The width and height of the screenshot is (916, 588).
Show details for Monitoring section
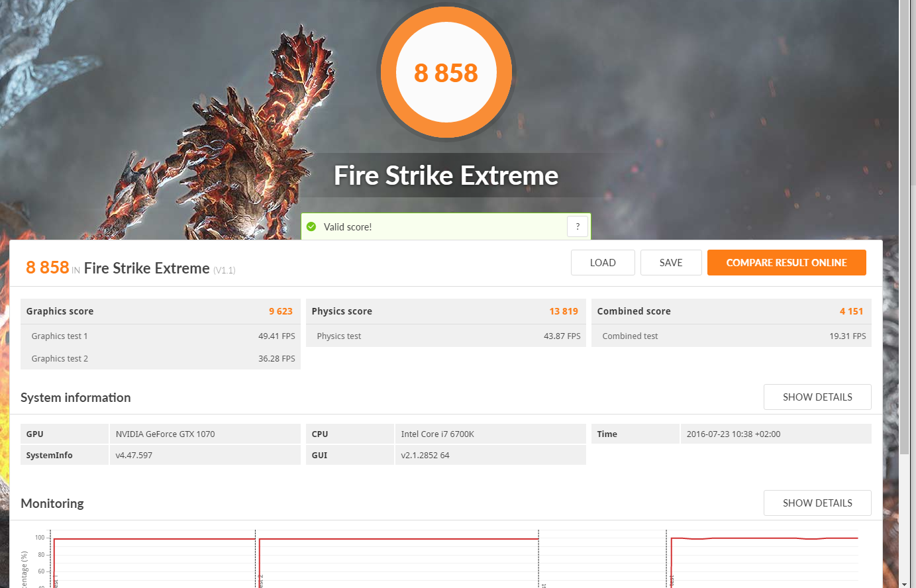pos(817,503)
